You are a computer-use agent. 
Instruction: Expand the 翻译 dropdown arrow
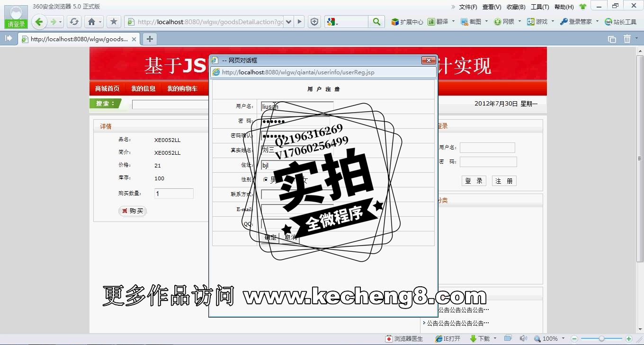tap(453, 21)
